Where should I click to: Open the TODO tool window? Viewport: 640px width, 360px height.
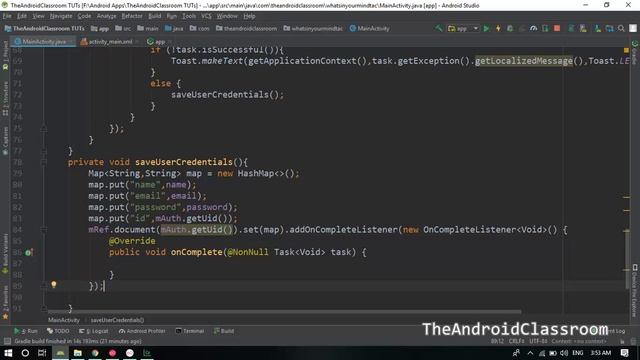[58, 331]
